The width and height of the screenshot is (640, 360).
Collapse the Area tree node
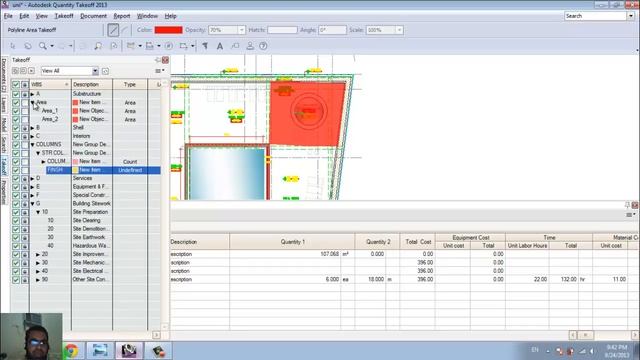33,102
